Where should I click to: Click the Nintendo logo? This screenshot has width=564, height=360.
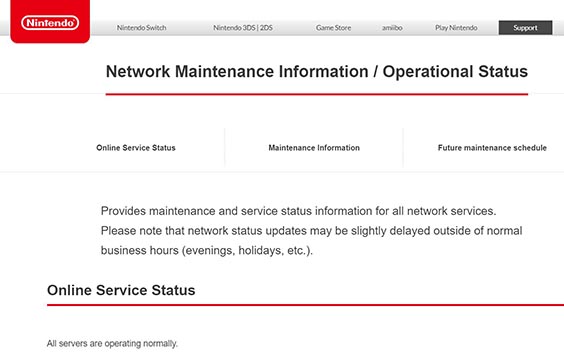pos(50,23)
